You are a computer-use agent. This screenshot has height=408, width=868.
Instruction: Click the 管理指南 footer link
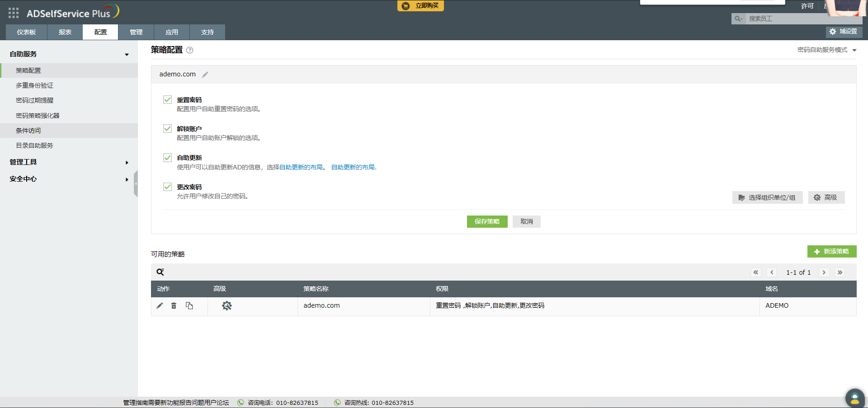(136, 403)
